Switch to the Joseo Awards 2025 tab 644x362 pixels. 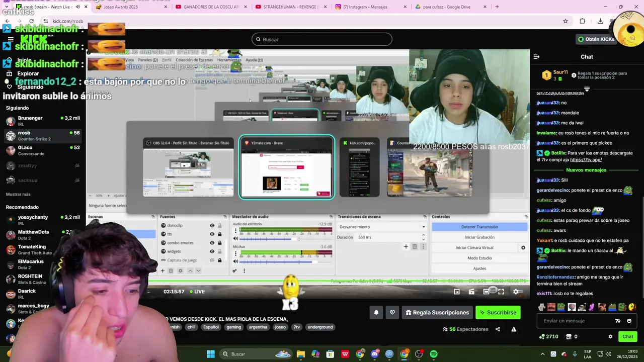[x=130, y=7]
